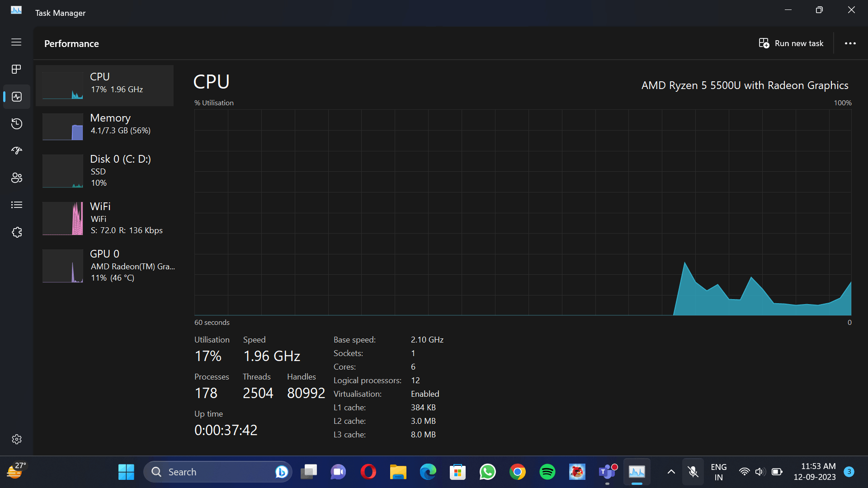The image size is (868, 488).
Task: Open the Processes page icon in sidebar
Action: pyautogui.click(x=16, y=69)
